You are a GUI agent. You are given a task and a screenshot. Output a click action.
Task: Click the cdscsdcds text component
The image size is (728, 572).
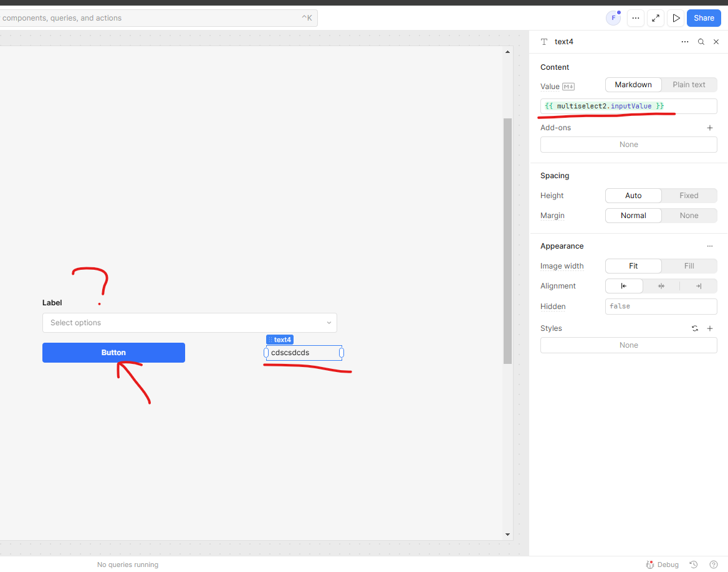304,353
